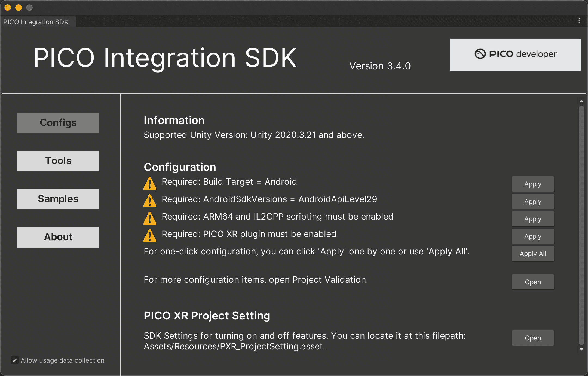Apply the Build Target = Android setting
588x376 pixels.
click(x=533, y=184)
